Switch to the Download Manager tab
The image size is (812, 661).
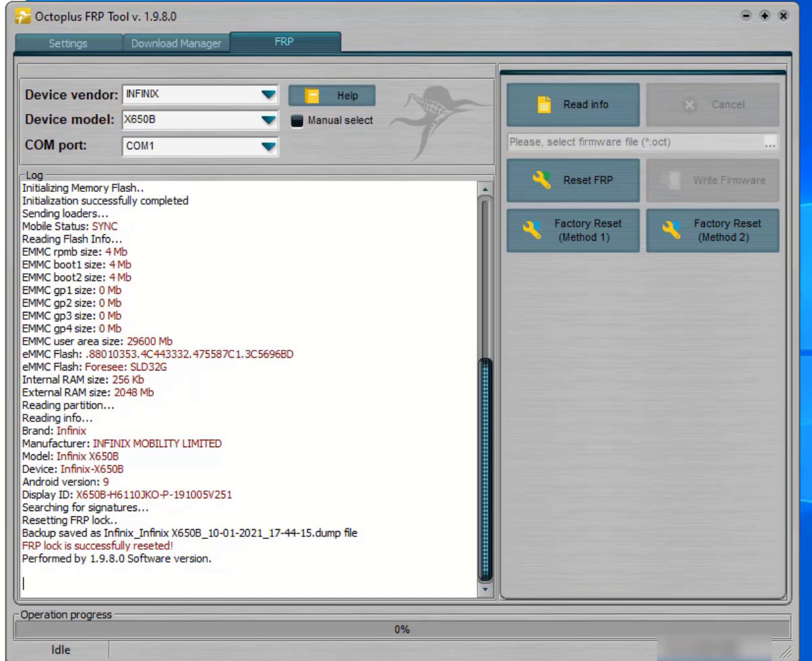click(x=176, y=43)
